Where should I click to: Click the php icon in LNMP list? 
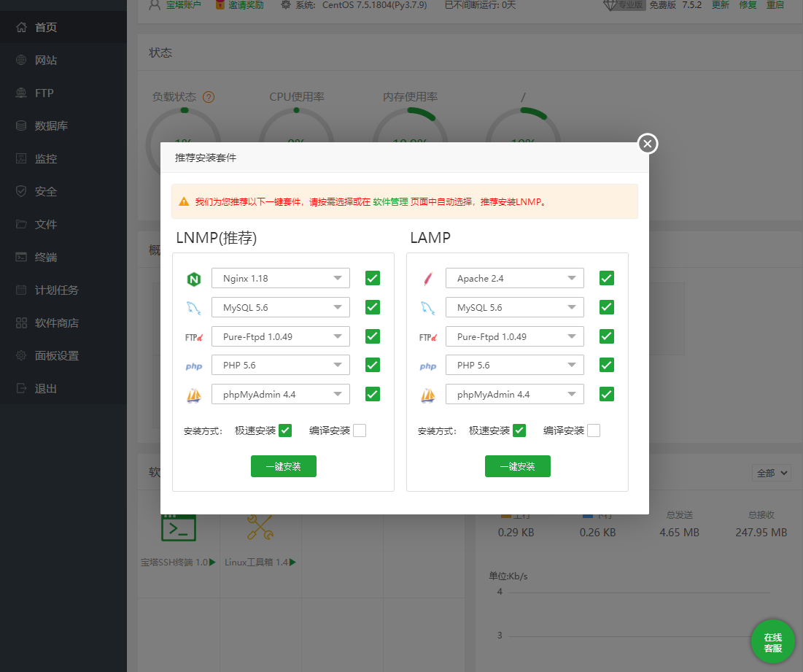click(193, 366)
